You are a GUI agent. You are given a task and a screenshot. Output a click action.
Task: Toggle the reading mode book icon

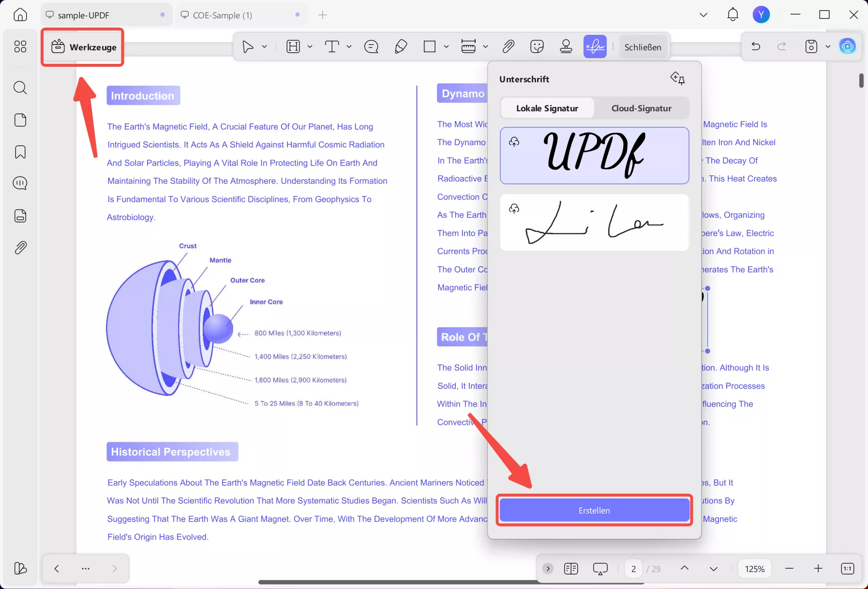[x=571, y=569]
